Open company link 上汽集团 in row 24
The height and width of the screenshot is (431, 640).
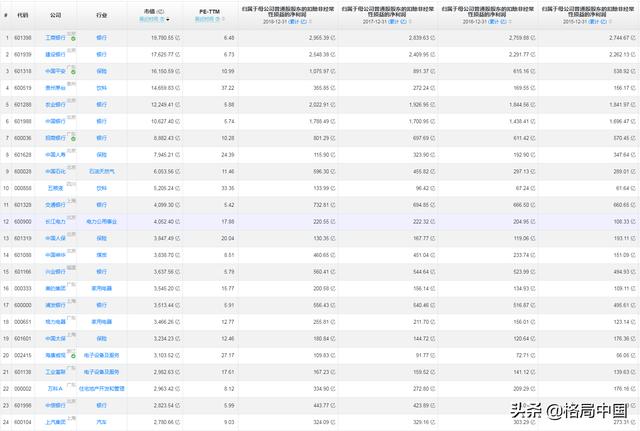coord(55,422)
